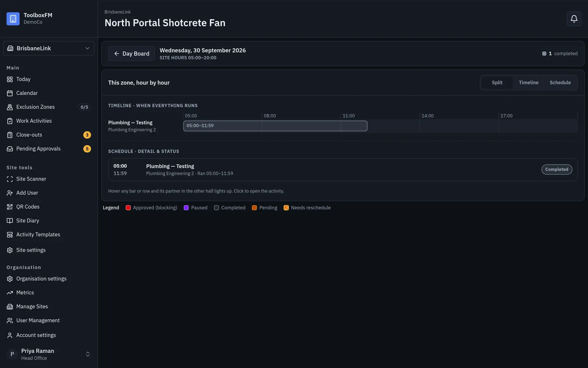Click the Site Diary book icon

10,221
